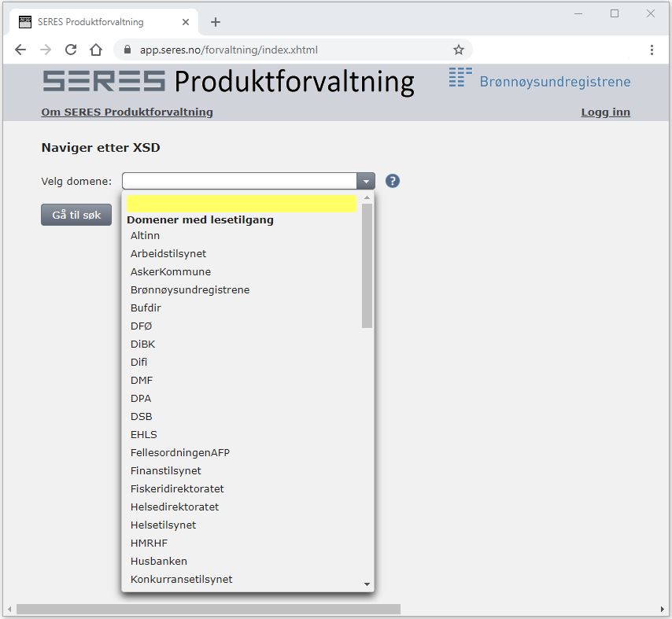Click the Brønnøysundregistrene logo

540,78
